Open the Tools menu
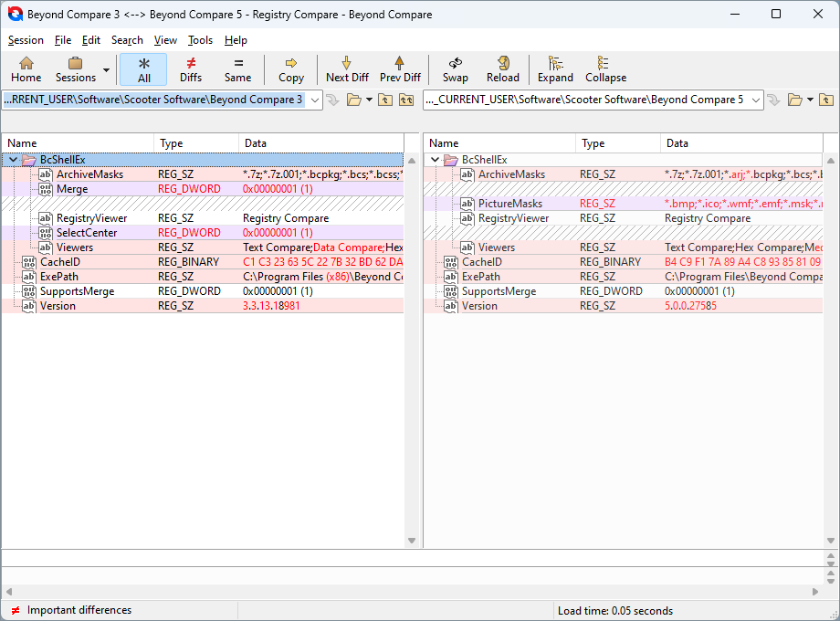Viewport: 840px width, 621px height. click(x=200, y=39)
